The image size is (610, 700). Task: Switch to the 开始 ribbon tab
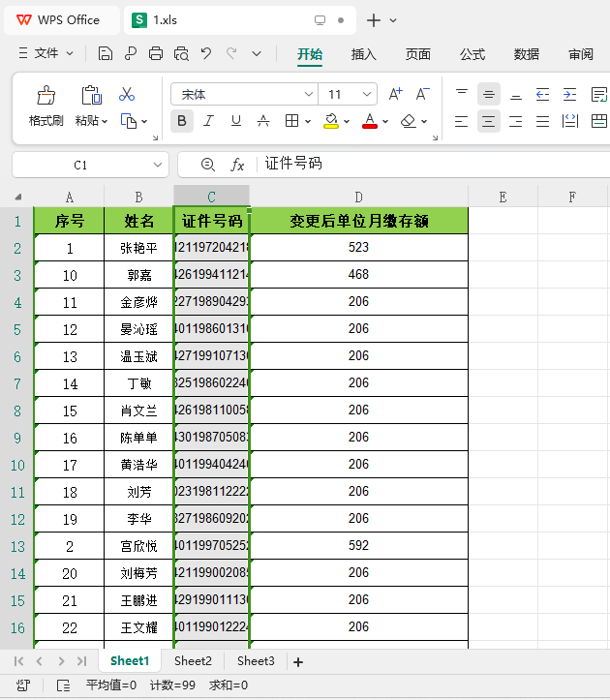pos(310,54)
